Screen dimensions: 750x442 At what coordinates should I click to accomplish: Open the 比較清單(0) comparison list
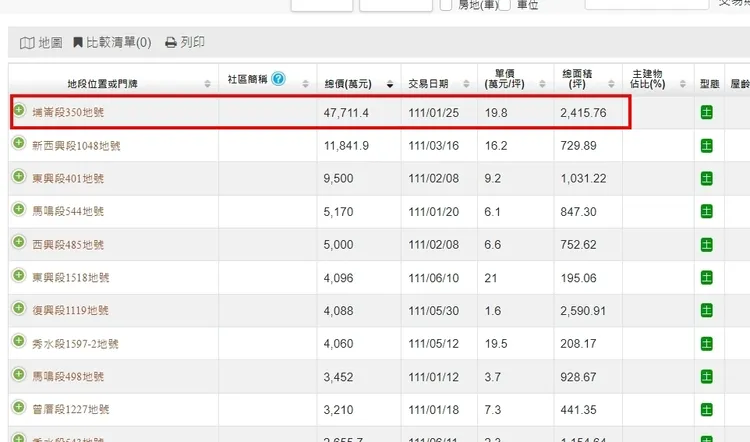tap(112, 43)
